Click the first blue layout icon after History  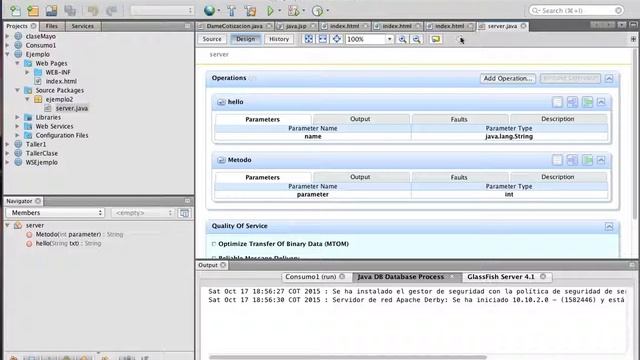pyautogui.click(x=309, y=39)
